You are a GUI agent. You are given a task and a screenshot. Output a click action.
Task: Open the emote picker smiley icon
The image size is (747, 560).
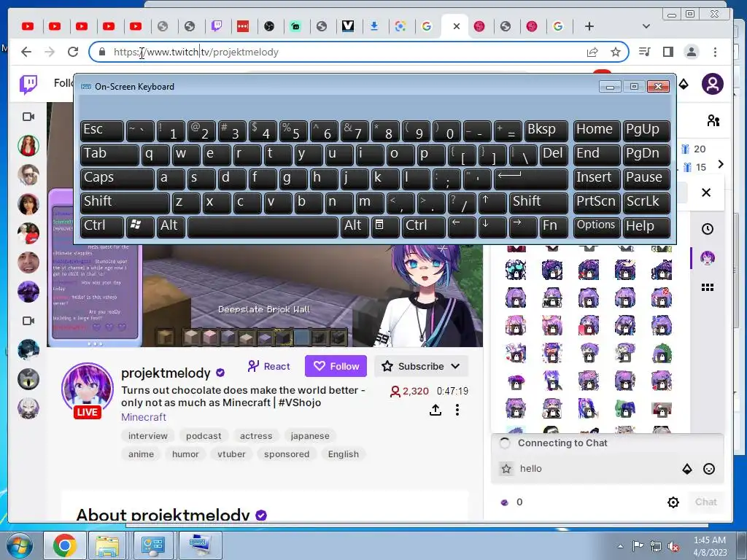(709, 469)
